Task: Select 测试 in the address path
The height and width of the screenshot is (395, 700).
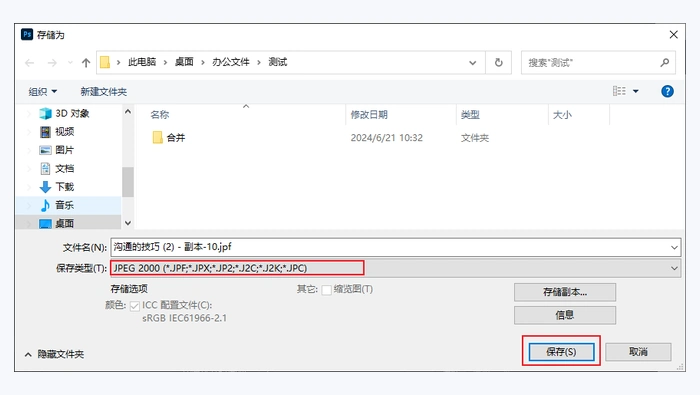Action: 278,62
